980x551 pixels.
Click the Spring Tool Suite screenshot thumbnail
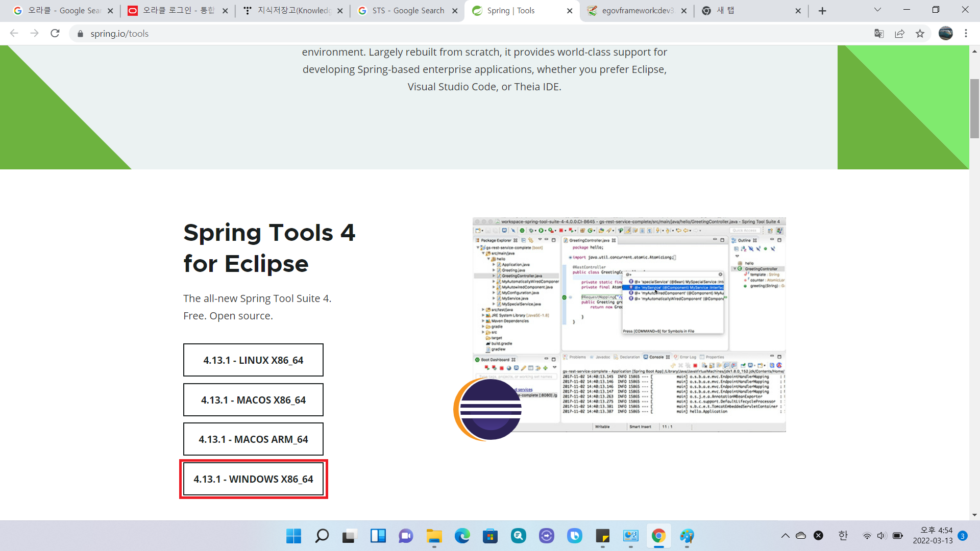click(x=629, y=324)
